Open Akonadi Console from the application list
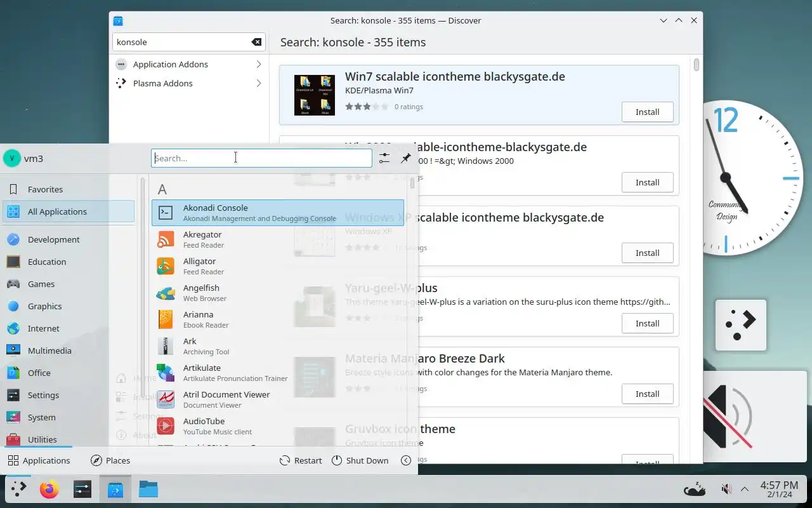Viewport: 812px width, 508px height. [277, 213]
